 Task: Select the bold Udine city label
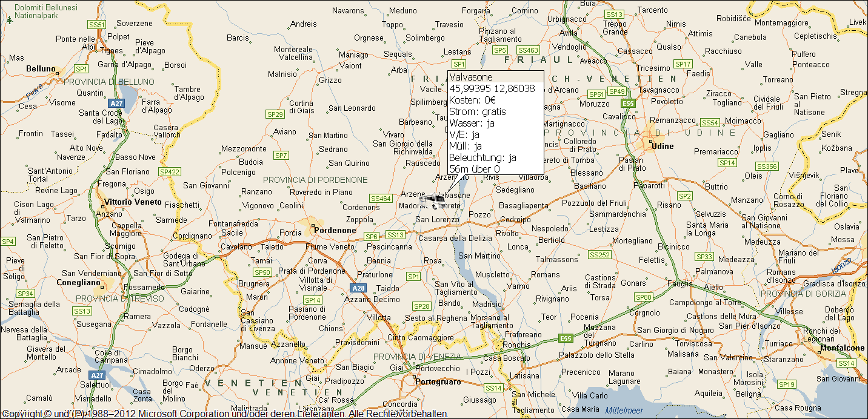[x=662, y=146]
